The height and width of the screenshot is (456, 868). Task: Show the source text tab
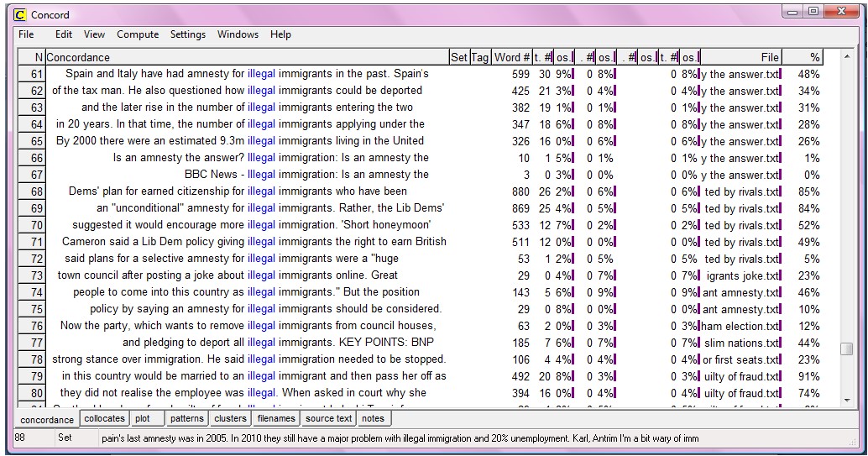pos(328,418)
